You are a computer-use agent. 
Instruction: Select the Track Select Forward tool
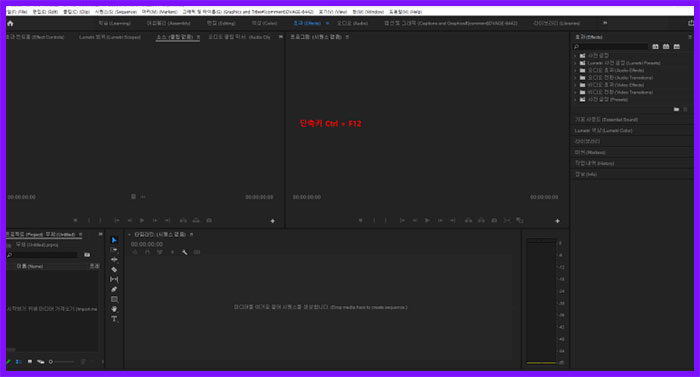[114, 250]
